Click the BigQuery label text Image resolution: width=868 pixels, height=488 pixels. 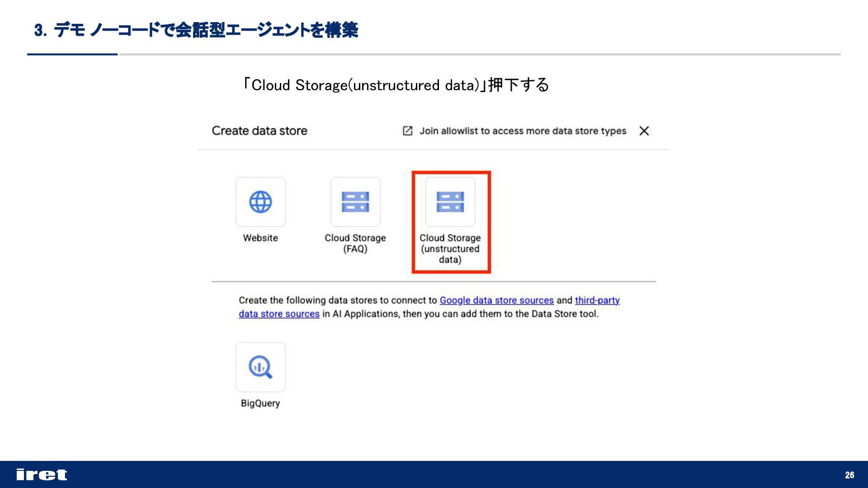pyautogui.click(x=260, y=404)
